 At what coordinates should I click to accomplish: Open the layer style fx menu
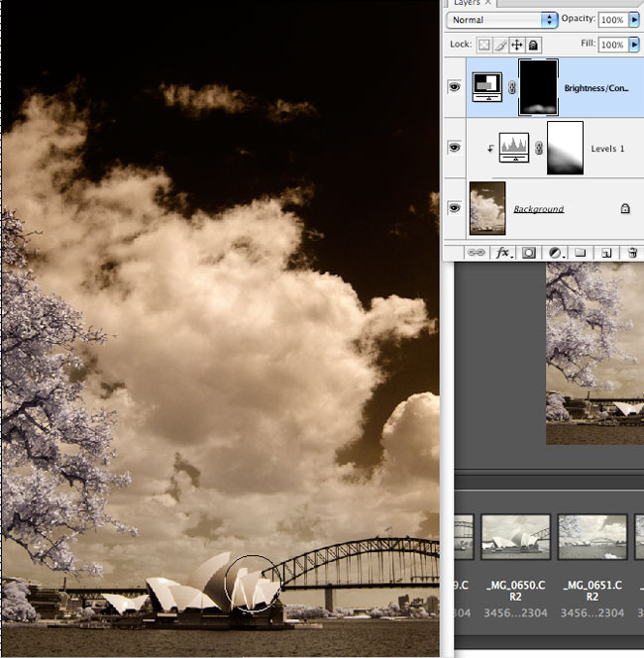(503, 253)
